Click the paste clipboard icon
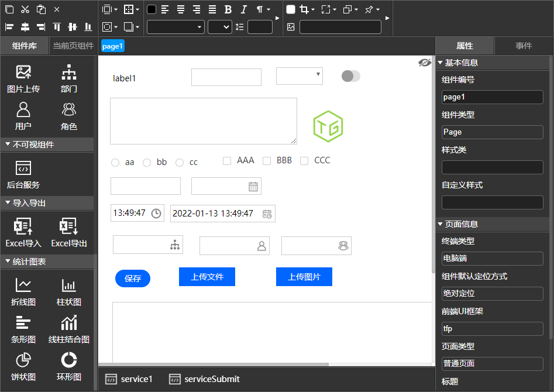Screen dimensions: 554x392 coord(41,9)
